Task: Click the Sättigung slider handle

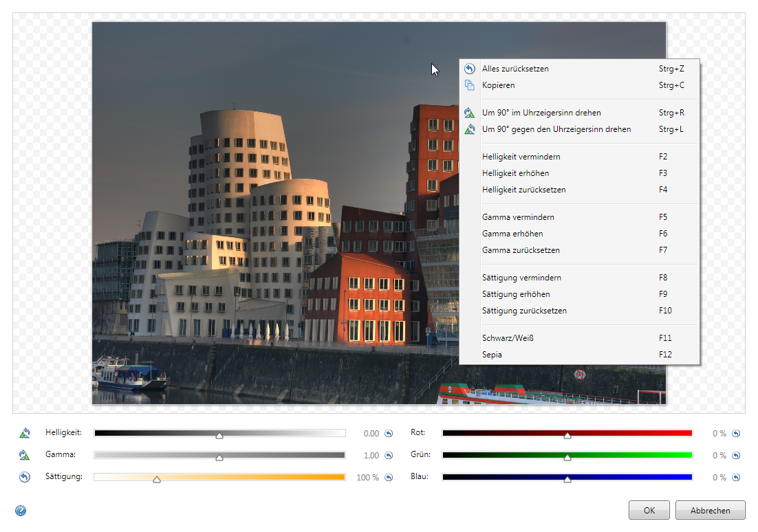Action: (156, 480)
